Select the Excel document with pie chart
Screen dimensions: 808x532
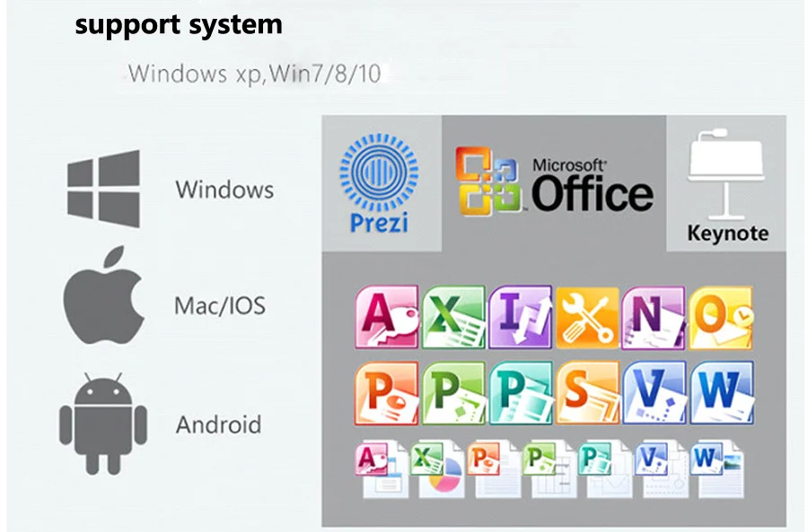437,468
